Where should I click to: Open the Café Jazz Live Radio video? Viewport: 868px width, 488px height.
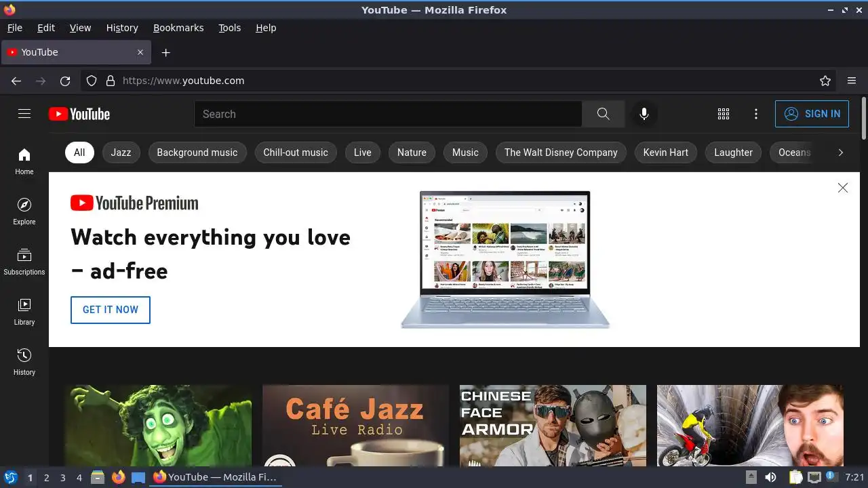(x=355, y=426)
